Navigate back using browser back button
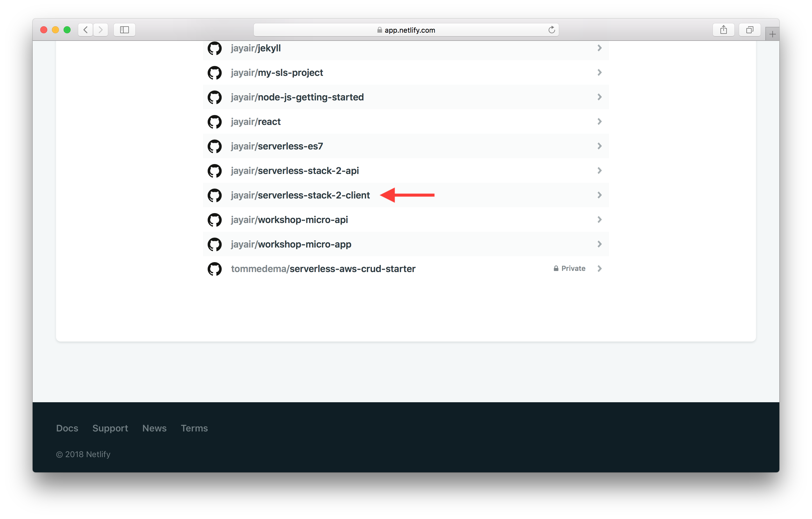 click(86, 29)
